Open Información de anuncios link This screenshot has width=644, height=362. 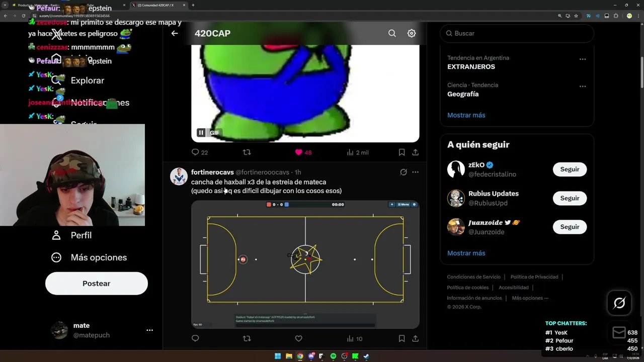pyautogui.click(x=474, y=298)
